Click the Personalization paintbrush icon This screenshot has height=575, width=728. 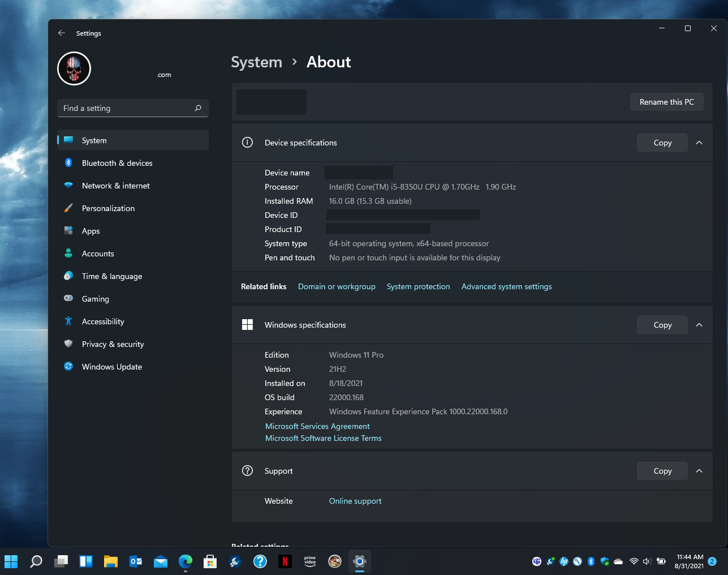[68, 208]
